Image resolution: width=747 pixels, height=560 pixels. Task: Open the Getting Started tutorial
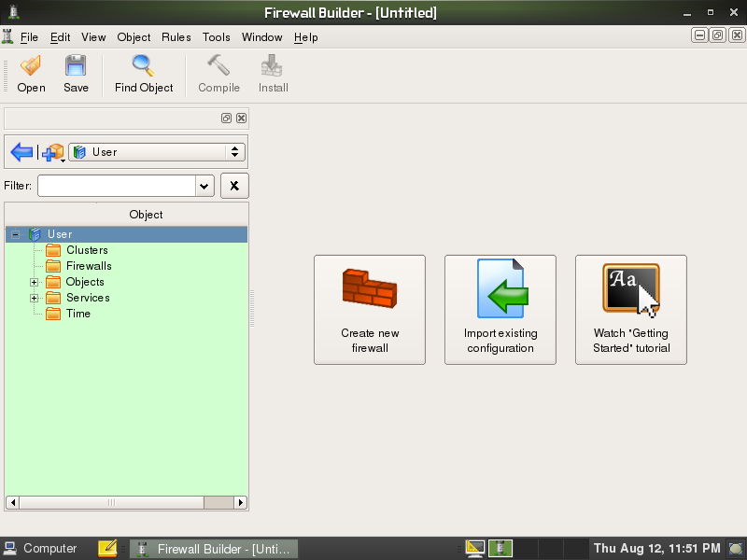[631, 309]
